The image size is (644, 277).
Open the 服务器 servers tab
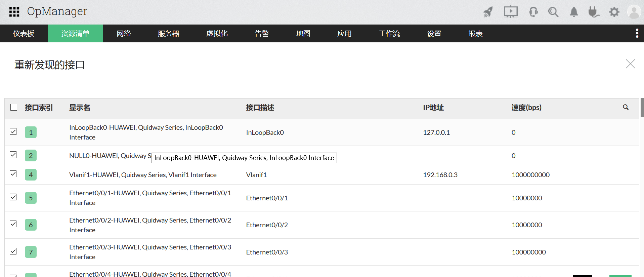click(x=169, y=33)
